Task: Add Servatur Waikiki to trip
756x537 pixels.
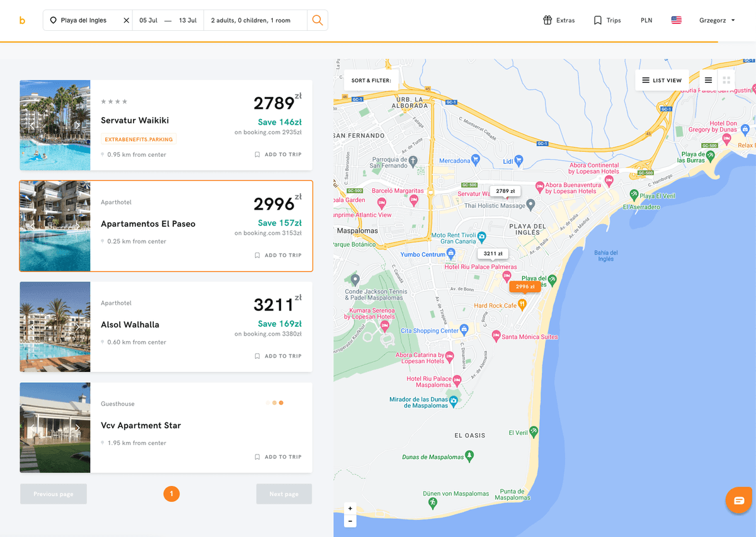Action: point(278,154)
